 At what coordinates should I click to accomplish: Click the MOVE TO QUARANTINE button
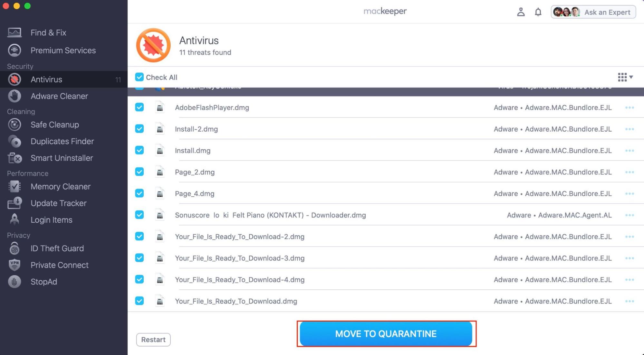tap(386, 334)
